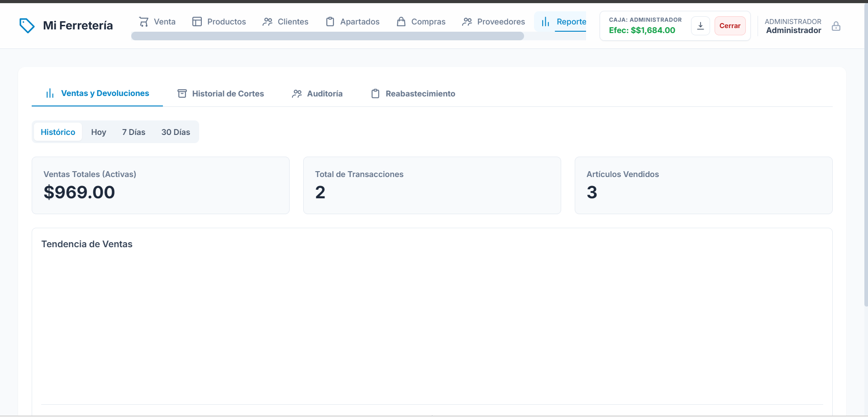Navigate to Apartados
This screenshot has height=417, width=868.
click(x=353, y=22)
